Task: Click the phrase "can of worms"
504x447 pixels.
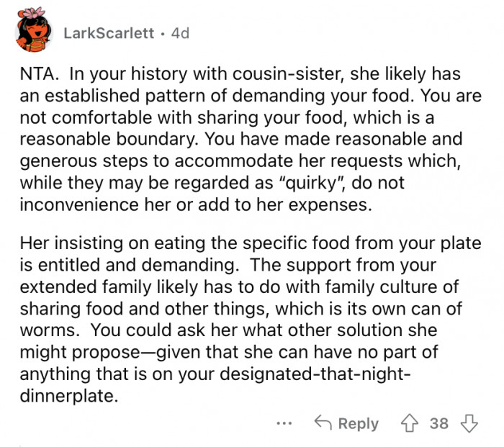Action: coord(241,320)
